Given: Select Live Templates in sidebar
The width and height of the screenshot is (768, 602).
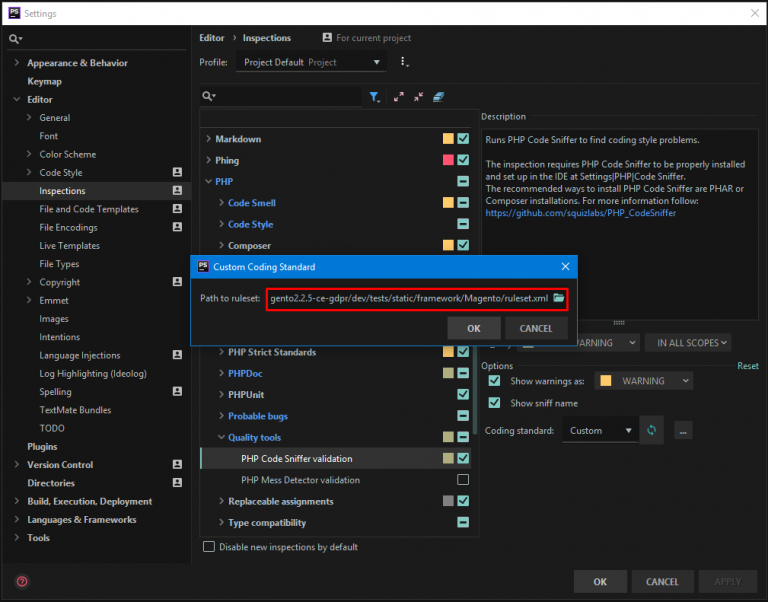Looking at the screenshot, I should pyautogui.click(x=70, y=245).
